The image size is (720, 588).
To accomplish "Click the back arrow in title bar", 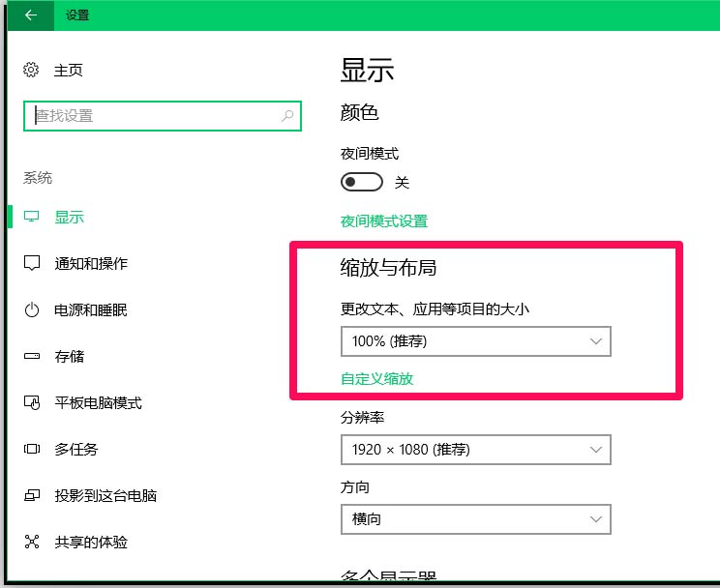I will point(31,15).
